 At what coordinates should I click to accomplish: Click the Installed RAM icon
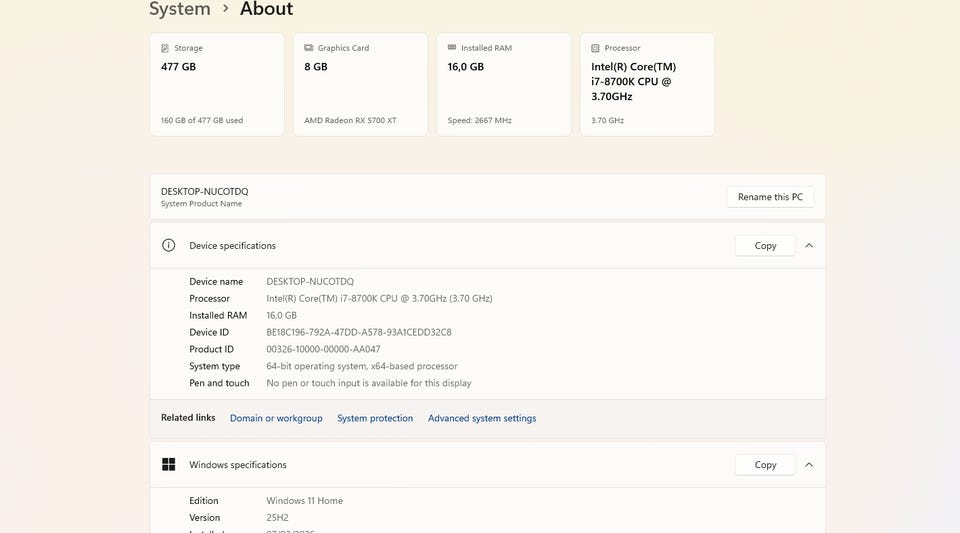[x=452, y=48]
